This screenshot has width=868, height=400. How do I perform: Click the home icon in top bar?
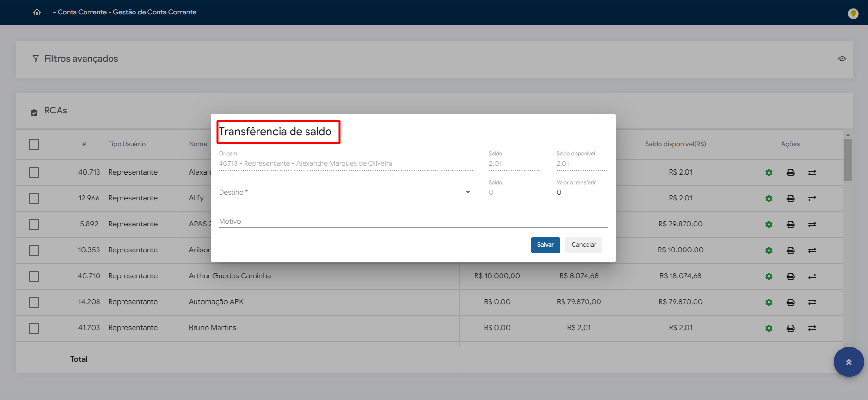tap(37, 12)
